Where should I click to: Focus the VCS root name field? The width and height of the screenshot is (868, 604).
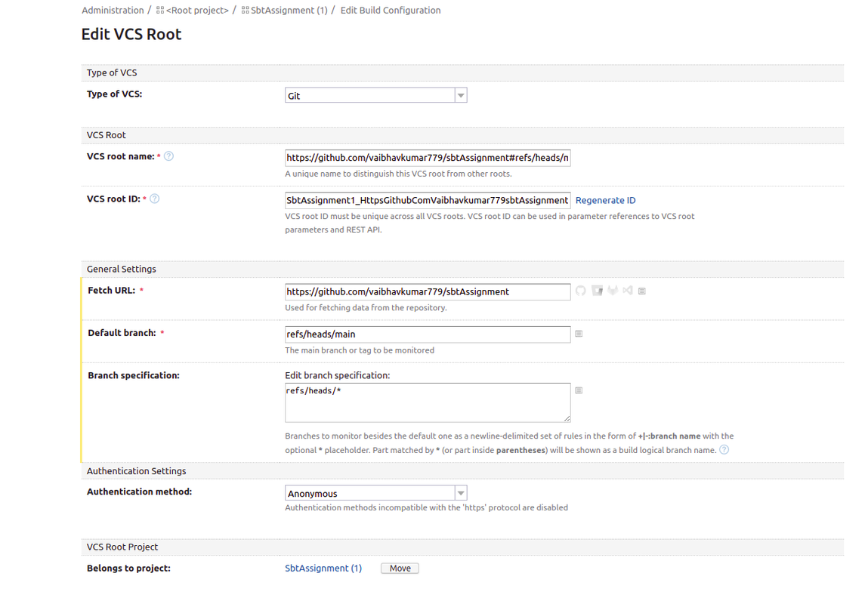pos(428,158)
